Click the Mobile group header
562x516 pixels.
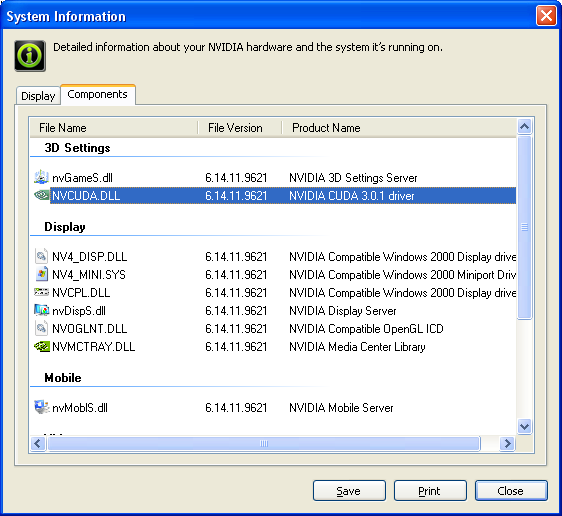point(63,378)
